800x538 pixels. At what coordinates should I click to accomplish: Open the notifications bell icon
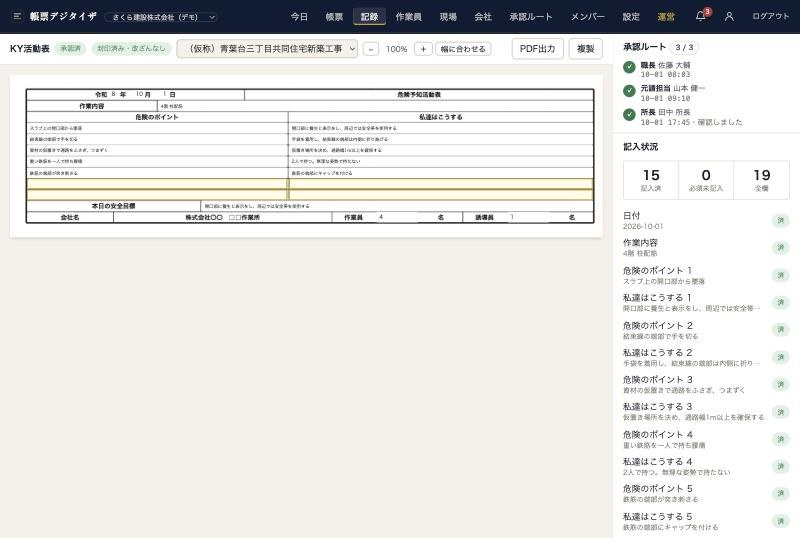pos(701,16)
